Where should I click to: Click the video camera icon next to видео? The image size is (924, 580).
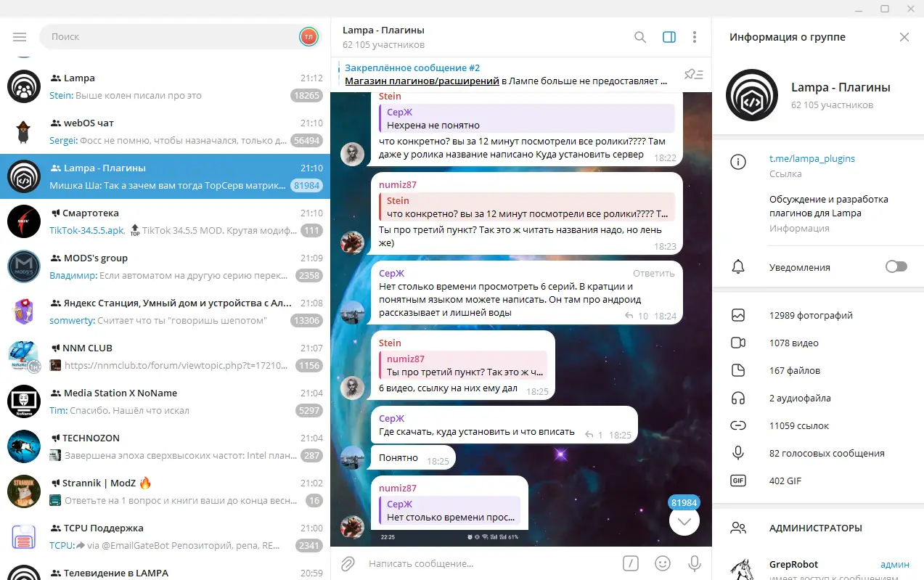pos(738,343)
